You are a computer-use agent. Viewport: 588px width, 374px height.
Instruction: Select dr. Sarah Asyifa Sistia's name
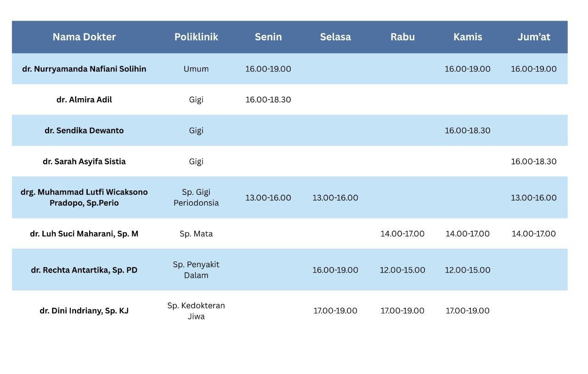(84, 162)
